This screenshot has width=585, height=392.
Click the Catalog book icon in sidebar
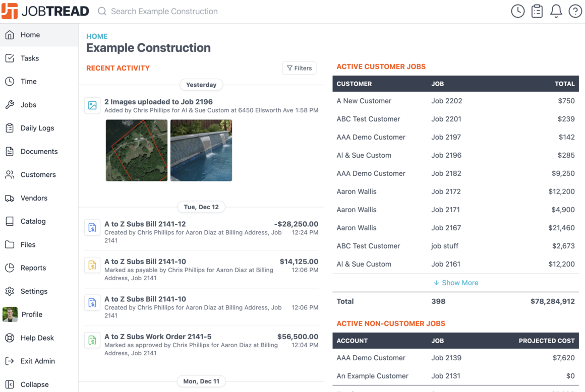coord(10,221)
